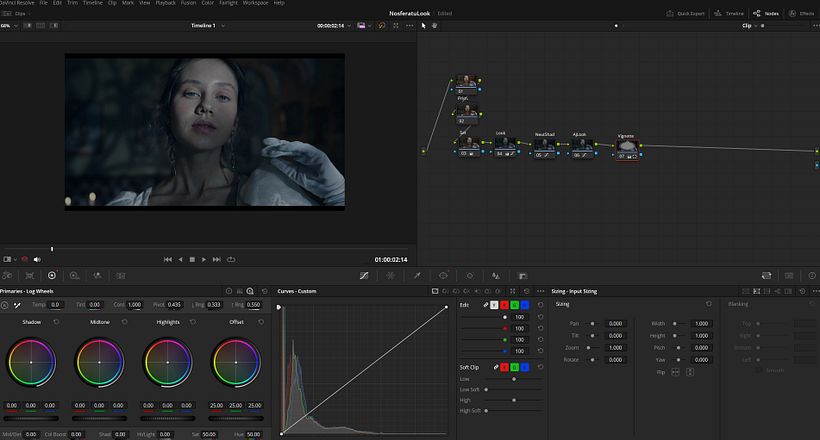Open the Color Match palette icon
This screenshot has width=820, height=440.
tap(30, 276)
